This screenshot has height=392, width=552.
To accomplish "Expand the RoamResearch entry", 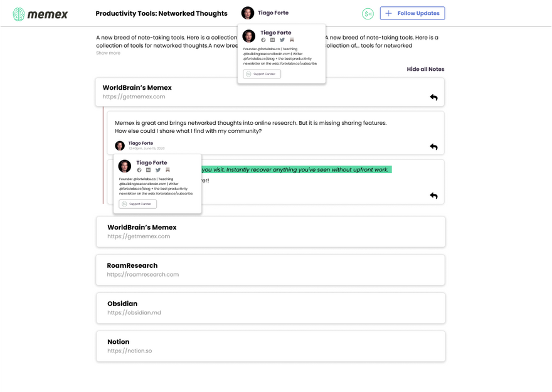I will (x=270, y=270).
